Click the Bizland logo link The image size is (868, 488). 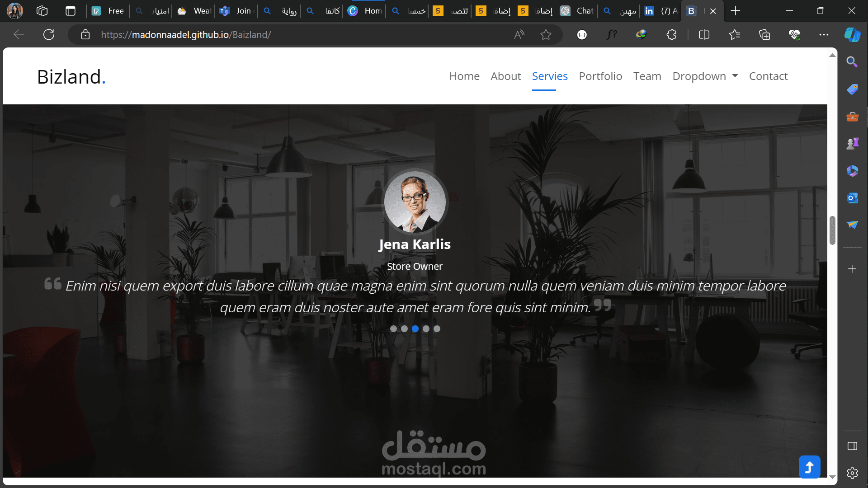pyautogui.click(x=71, y=77)
